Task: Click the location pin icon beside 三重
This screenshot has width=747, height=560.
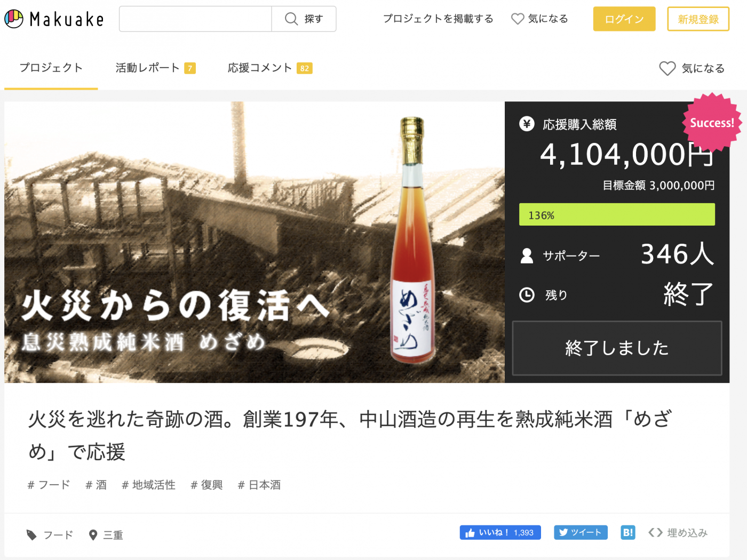Action: click(93, 535)
